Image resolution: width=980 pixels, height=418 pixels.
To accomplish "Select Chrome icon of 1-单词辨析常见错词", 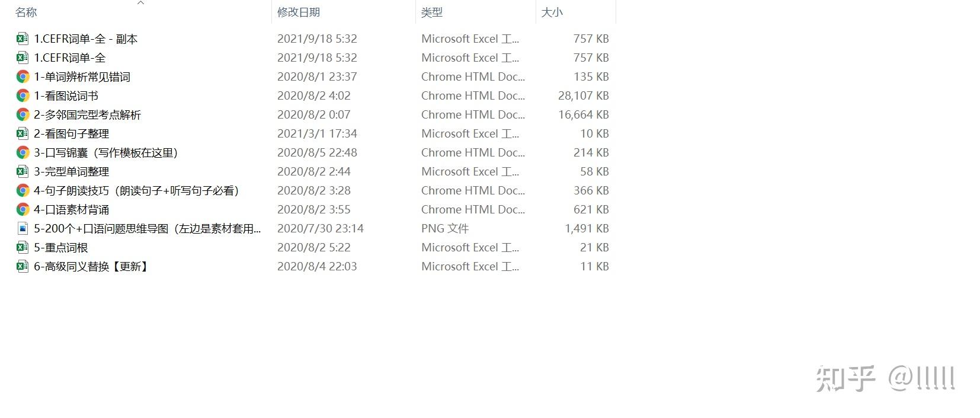I will tap(23, 76).
